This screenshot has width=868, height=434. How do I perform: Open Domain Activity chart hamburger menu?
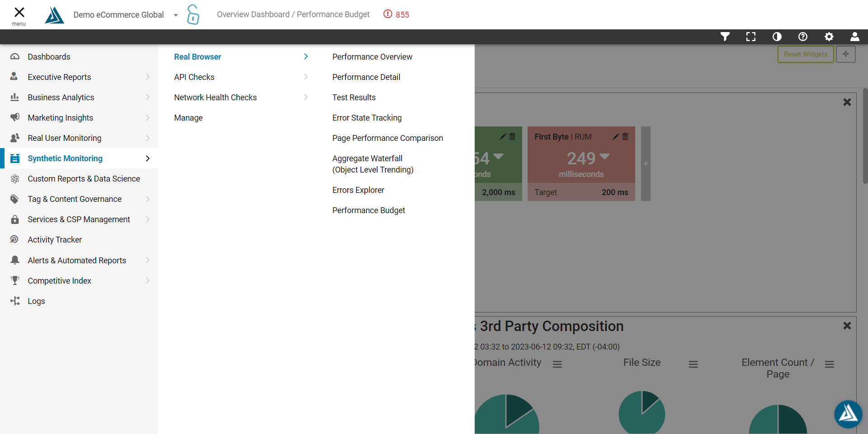click(557, 364)
